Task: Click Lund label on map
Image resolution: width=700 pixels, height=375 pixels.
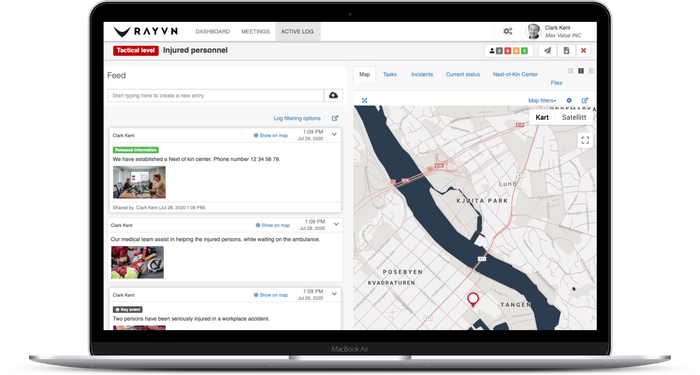Action: [508, 183]
